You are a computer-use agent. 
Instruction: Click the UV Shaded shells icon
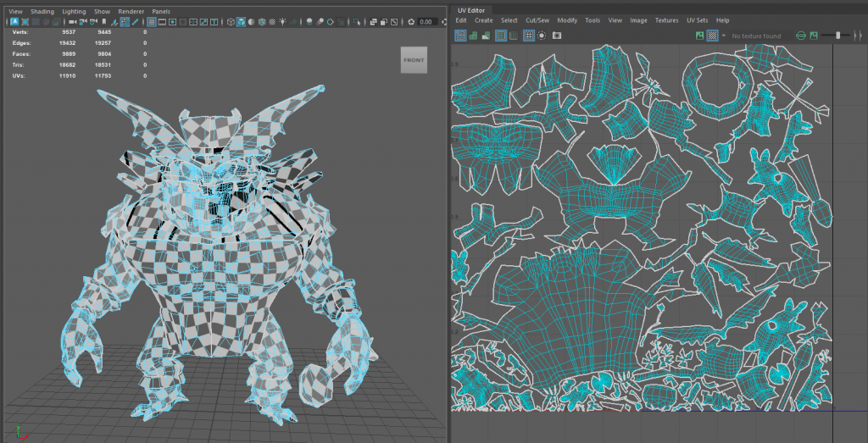tap(473, 36)
